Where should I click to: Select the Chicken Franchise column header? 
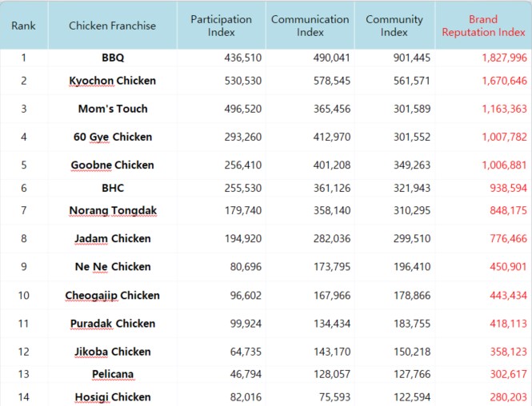tap(112, 26)
